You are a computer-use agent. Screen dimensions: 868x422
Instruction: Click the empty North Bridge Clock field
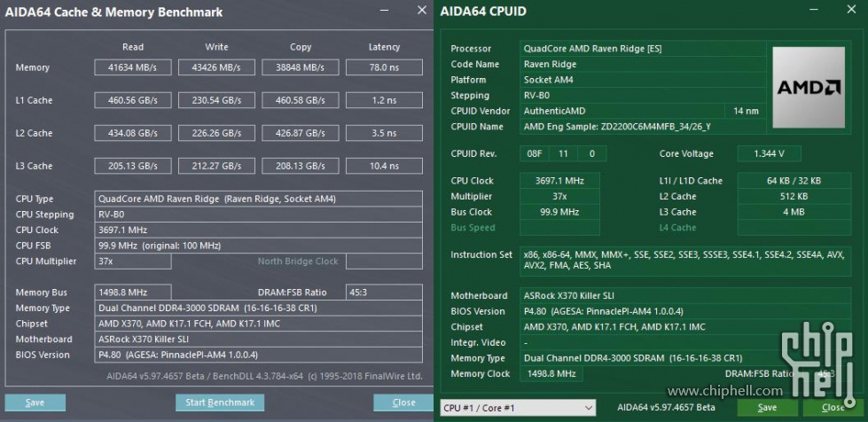[x=384, y=261]
